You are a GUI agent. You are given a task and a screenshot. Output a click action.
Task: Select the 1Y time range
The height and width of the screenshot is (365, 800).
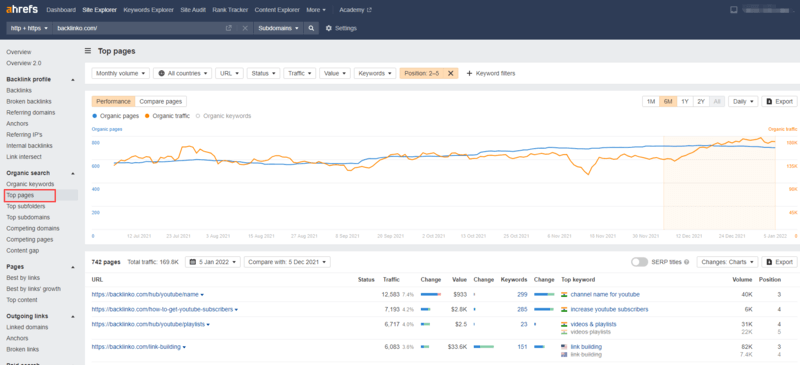[x=685, y=102]
